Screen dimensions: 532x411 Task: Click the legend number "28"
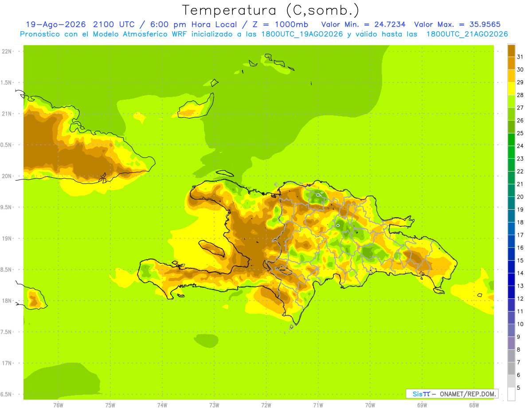pos(520,95)
